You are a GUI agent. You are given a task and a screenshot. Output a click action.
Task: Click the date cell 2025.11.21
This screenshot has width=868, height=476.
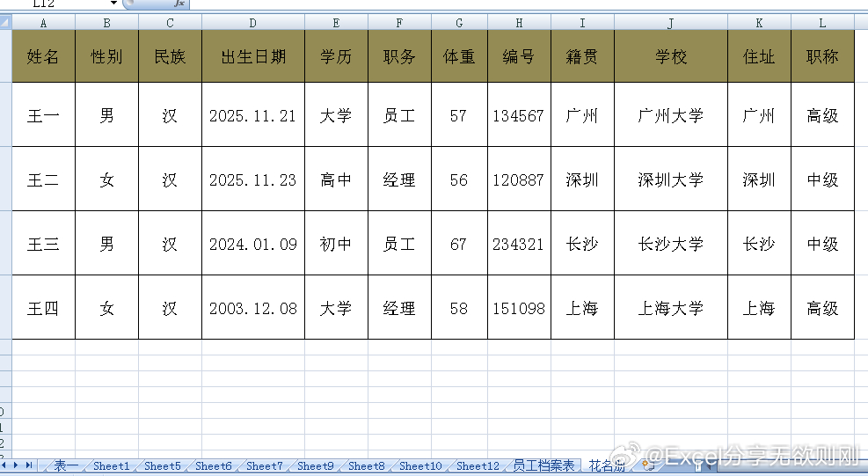(253, 114)
